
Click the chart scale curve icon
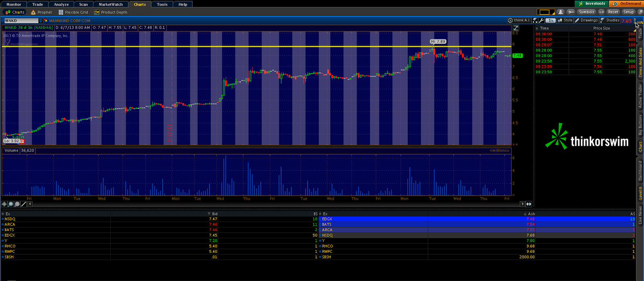click(516, 28)
